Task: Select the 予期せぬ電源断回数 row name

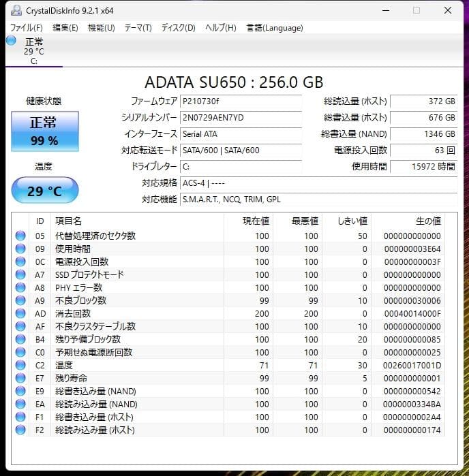Action: click(93, 352)
